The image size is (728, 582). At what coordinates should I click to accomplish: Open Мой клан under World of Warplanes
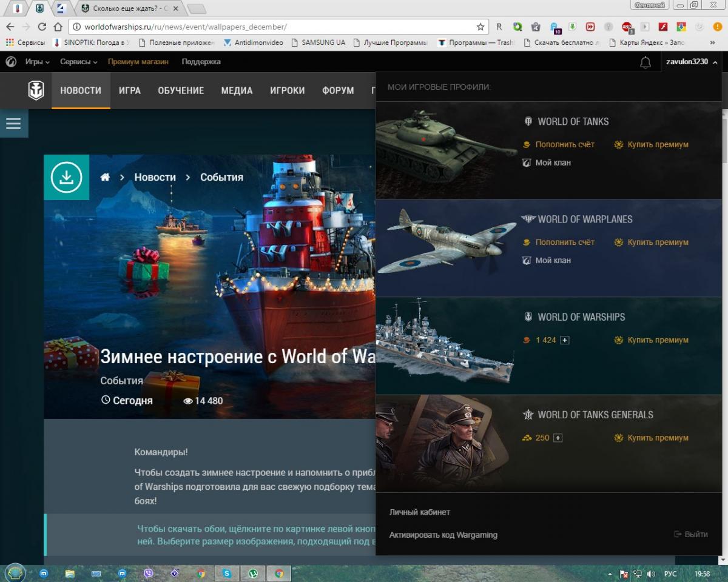tap(553, 260)
